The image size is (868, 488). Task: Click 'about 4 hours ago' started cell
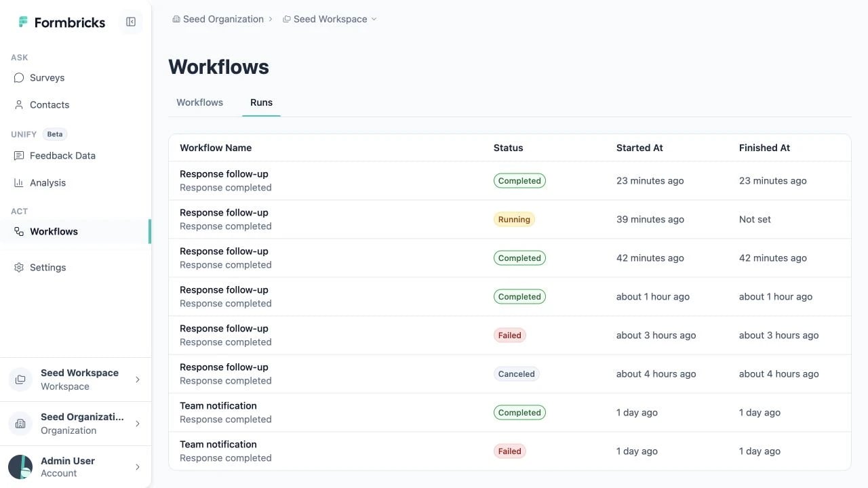click(656, 374)
